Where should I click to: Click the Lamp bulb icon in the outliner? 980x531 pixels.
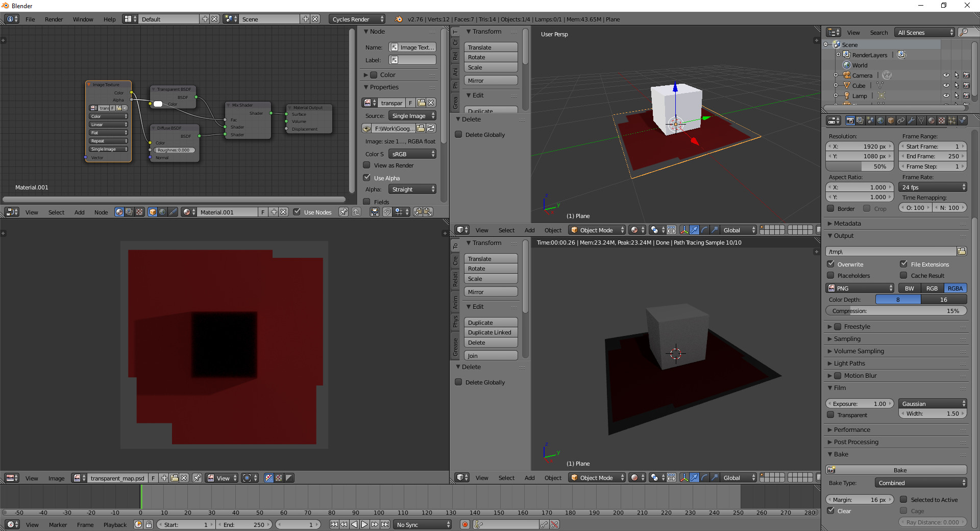click(x=847, y=95)
